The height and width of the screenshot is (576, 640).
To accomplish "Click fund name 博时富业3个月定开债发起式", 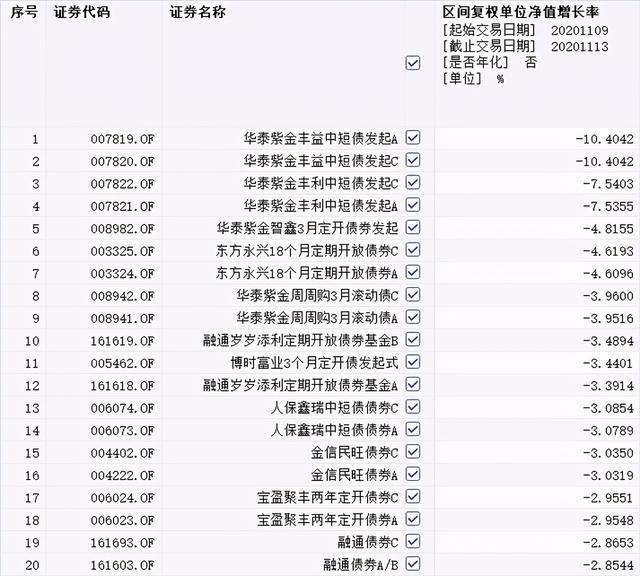I will coord(314,363).
